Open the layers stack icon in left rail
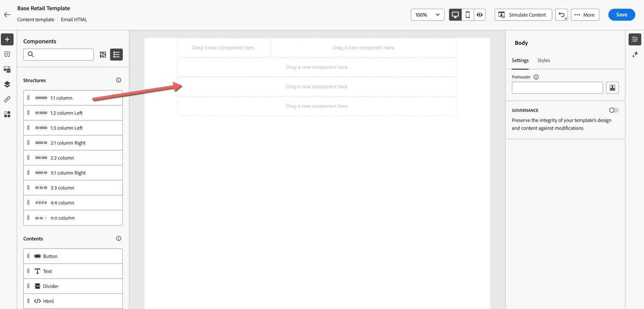The height and width of the screenshot is (309, 644). [7, 84]
